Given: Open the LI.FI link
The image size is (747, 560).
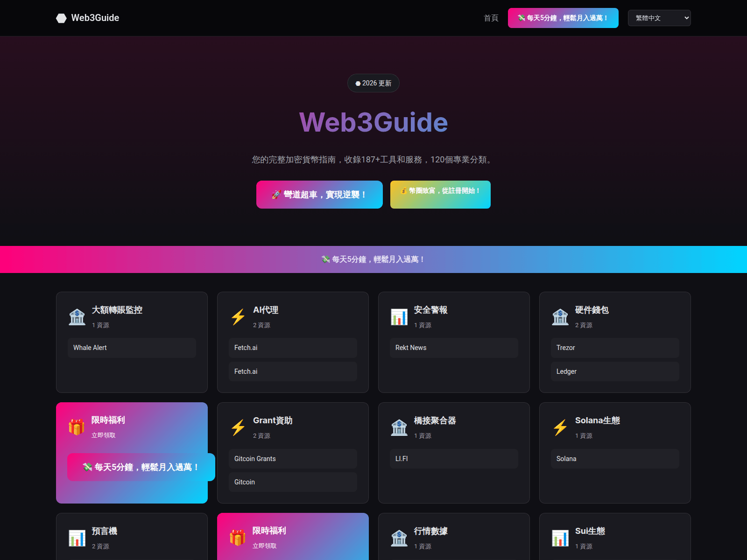Looking at the screenshot, I should pyautogui.click(x=454, y=459).
